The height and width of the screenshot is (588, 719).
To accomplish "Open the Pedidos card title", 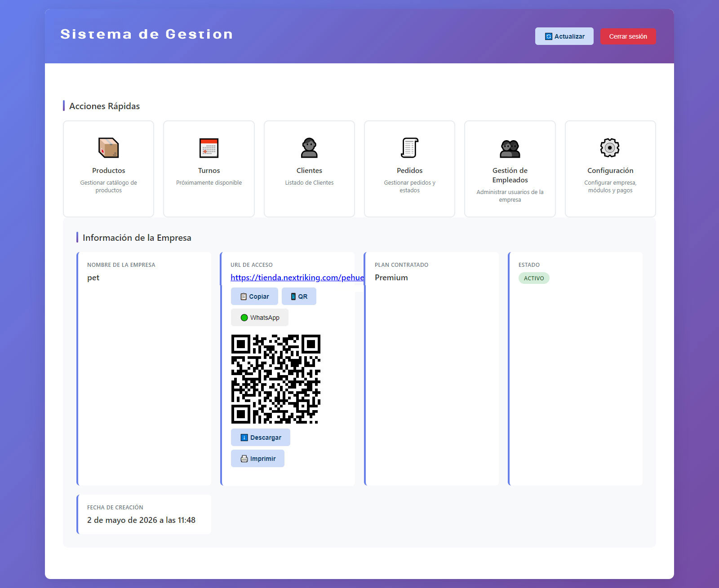I will [x=409, y=171].
